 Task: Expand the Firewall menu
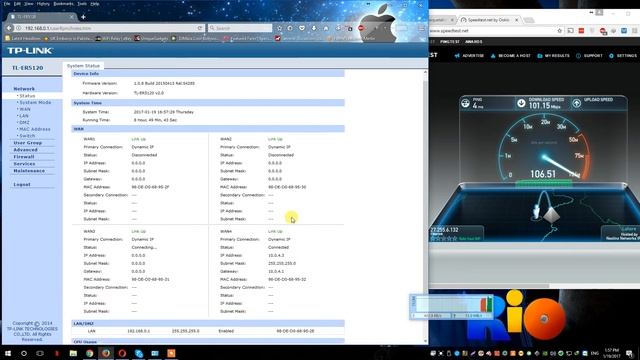tap(24, 157)
